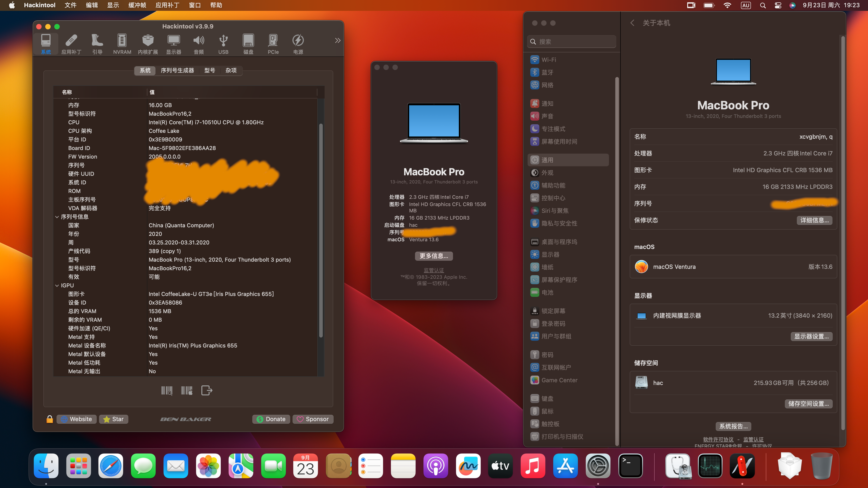868x488 pixels.
Task: Collapse the 序列号信息 tree section
Action: coord(57,217)
